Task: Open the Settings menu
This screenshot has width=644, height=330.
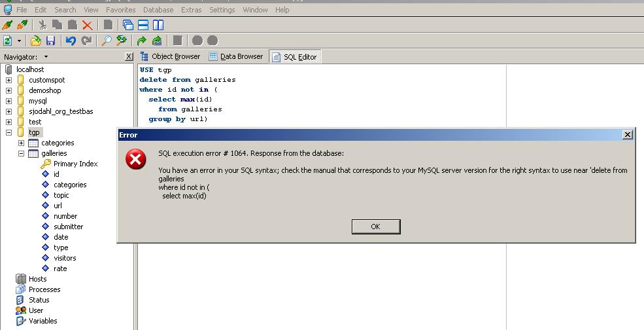Action: [222, 9]
